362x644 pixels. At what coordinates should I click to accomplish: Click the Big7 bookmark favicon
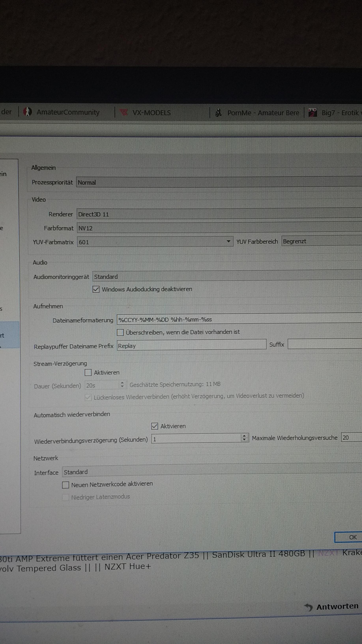coord(312,113)
